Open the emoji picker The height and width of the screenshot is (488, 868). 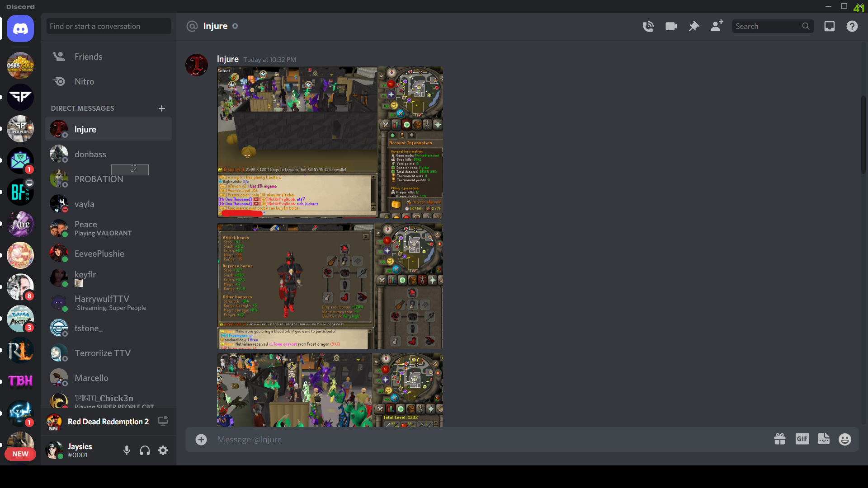pos(844,439)
